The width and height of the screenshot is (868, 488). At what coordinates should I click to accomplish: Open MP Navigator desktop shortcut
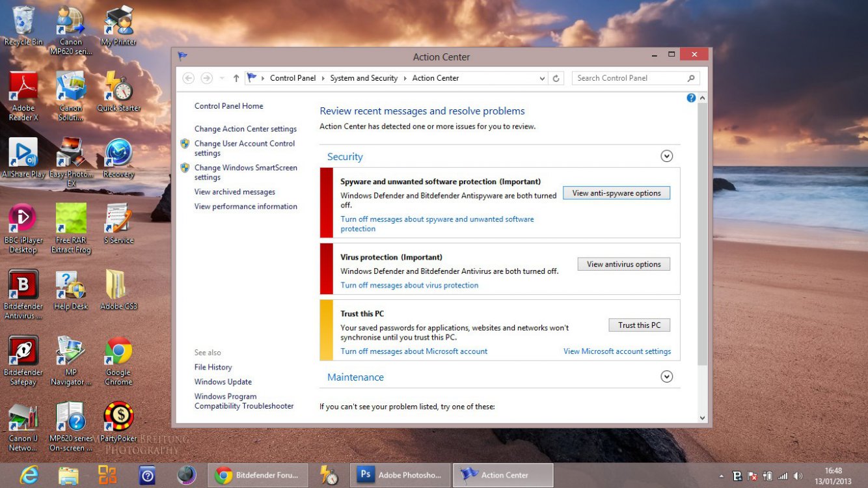click(x=71, y=361)
